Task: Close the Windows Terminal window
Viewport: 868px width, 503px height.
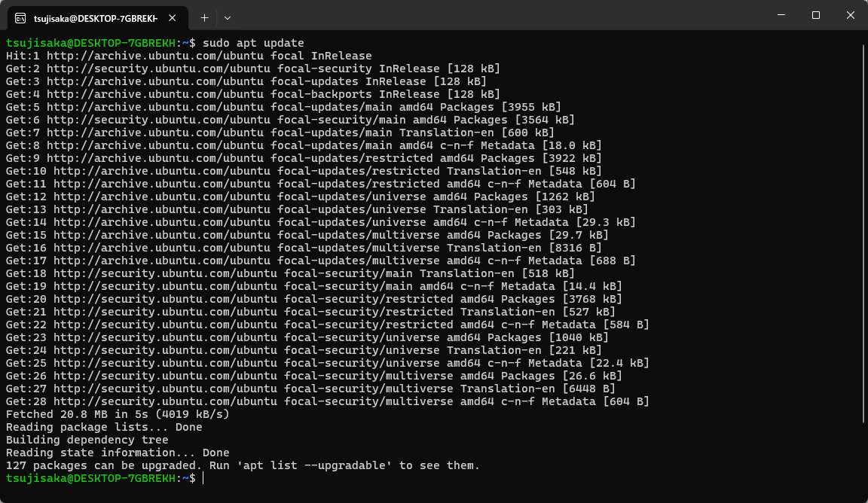Action: (x=851, y=15)
